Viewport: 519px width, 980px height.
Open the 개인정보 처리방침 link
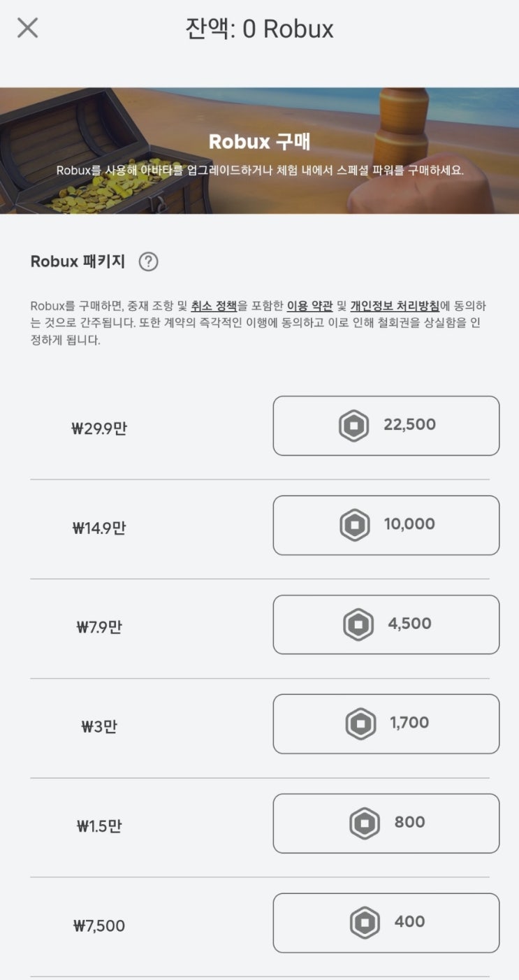click(395, 306)
